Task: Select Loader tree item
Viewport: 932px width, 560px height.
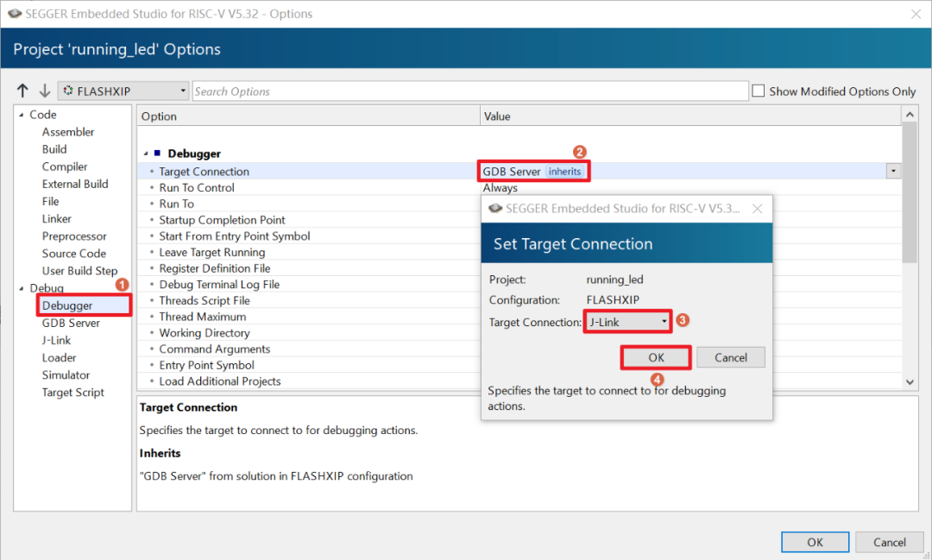Action: pos(59,358)
